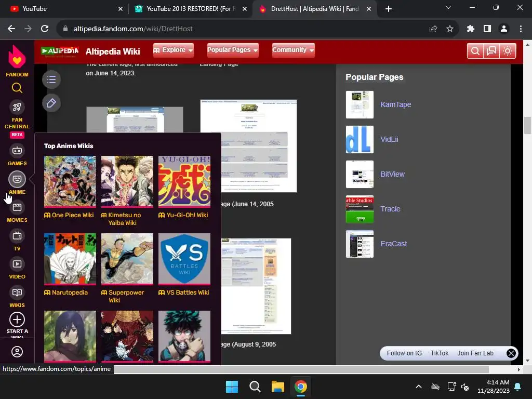The height and width of the screenshot is (399, 532).
Task: Open the BitView popular page link
Action: tap(393, 174)
